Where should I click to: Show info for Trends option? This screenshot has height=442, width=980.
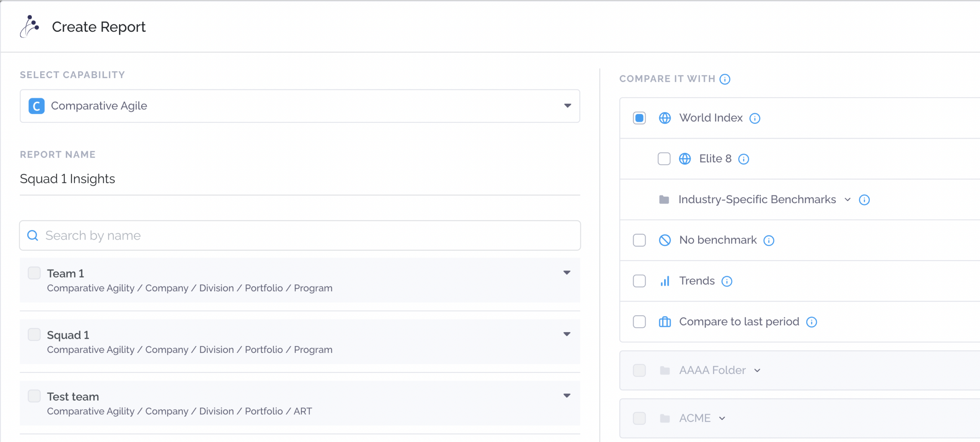click(727, 282)
